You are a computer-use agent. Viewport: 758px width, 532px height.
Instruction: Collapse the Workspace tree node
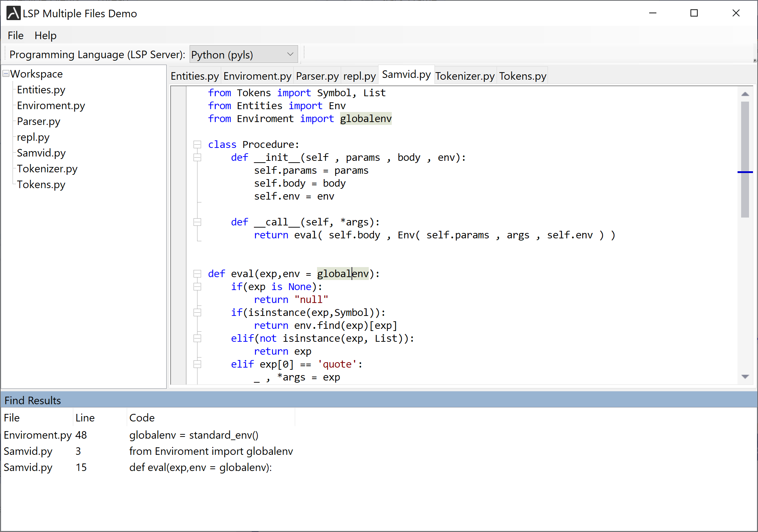tap(6, 73)
